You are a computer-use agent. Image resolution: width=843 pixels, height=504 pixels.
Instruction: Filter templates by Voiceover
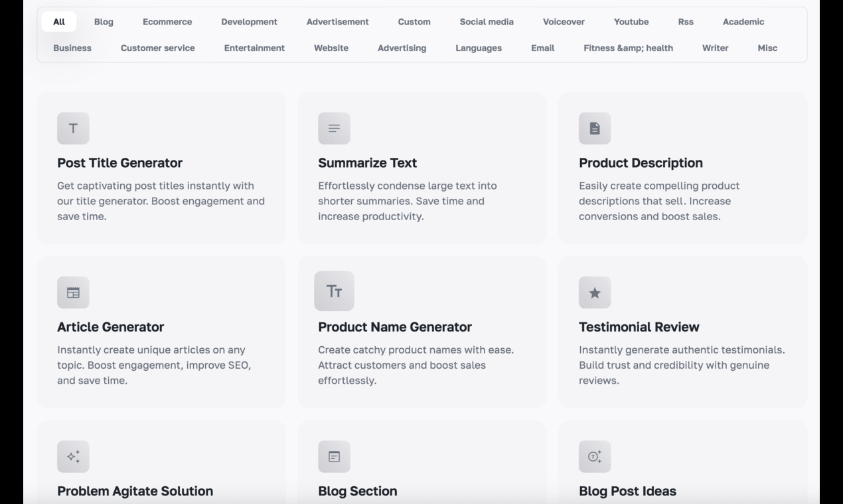(x=564, y=22)
